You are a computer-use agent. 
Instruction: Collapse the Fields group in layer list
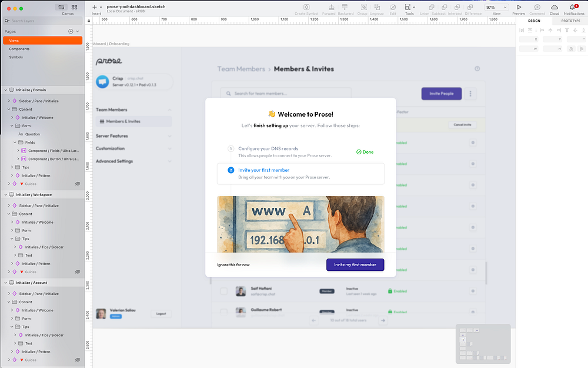15,142
